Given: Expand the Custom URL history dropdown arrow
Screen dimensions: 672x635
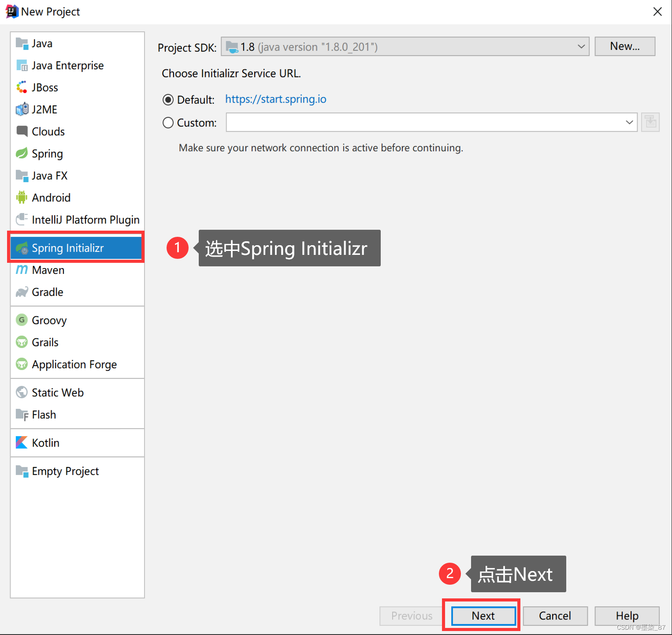Looking at the screenshot, I should 629,122.
